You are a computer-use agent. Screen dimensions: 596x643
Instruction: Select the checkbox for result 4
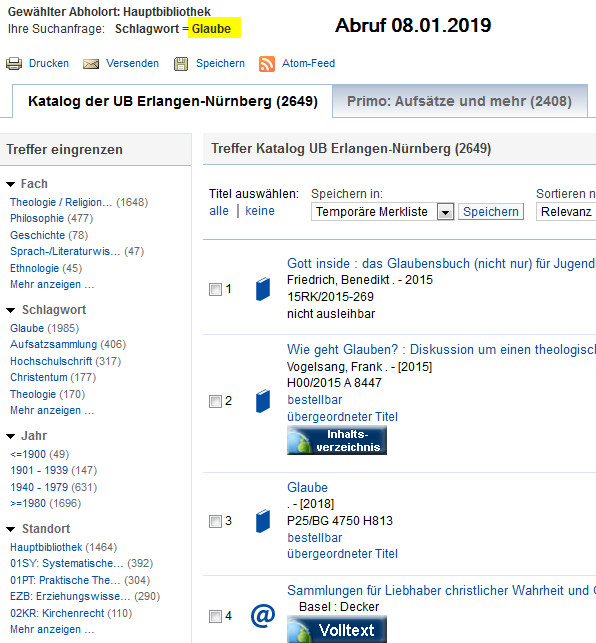pos(215,616)
